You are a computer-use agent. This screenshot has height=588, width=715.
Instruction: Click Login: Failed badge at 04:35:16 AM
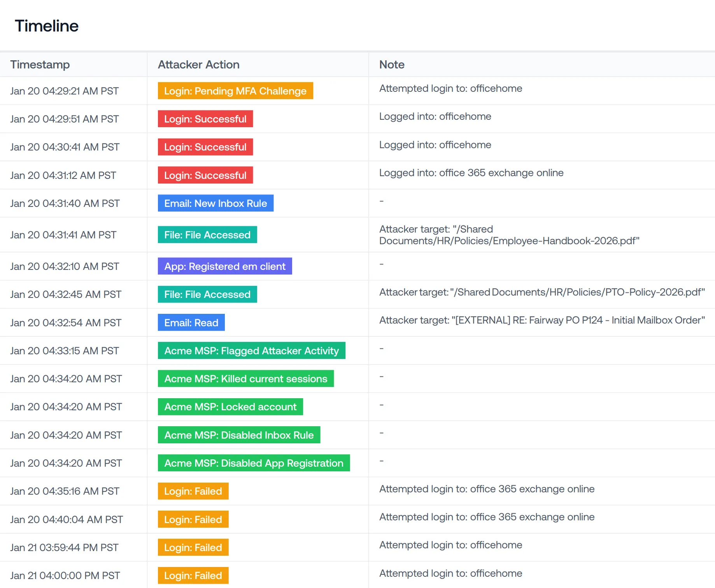click(x=193, y=491)
